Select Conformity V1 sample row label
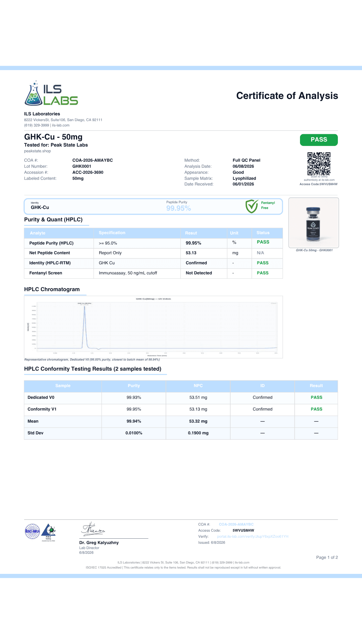 [42, 409]
